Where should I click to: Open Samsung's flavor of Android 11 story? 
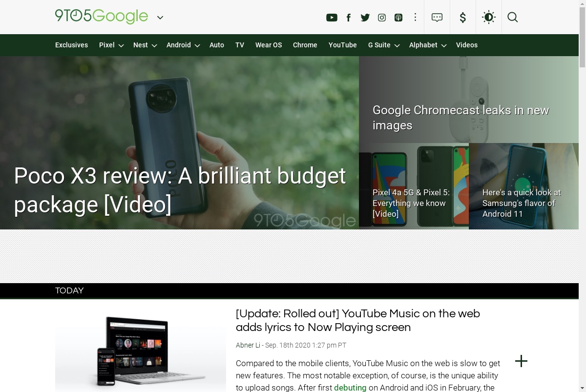[522, 203]
